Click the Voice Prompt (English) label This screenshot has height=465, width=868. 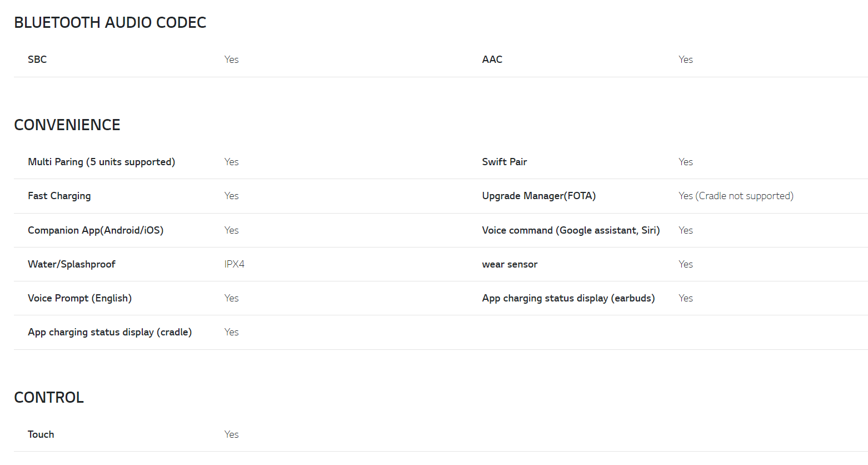79,298
